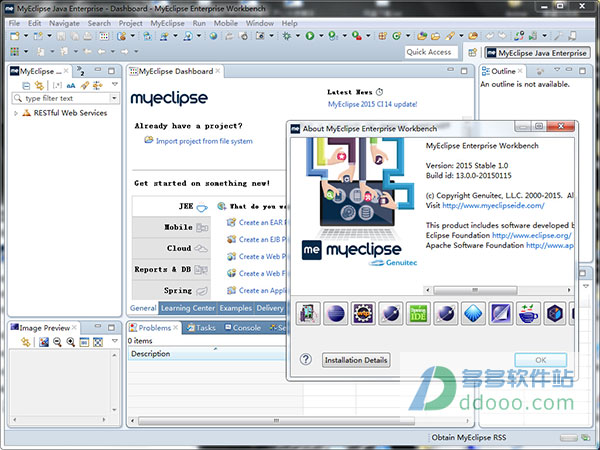Collapse all in MyEclipse explorer toolbar
This screenshot has width=600, height=450.
click(26, 85)
